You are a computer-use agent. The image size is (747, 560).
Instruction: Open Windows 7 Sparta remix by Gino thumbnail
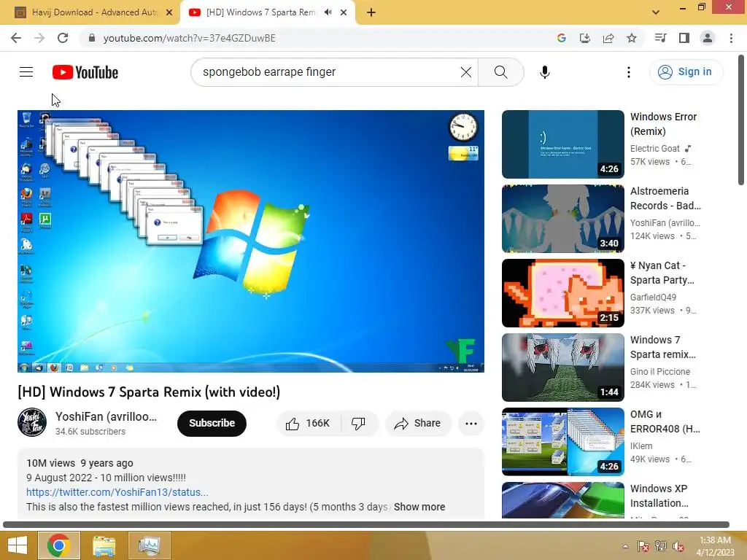[x=562, y=367]
